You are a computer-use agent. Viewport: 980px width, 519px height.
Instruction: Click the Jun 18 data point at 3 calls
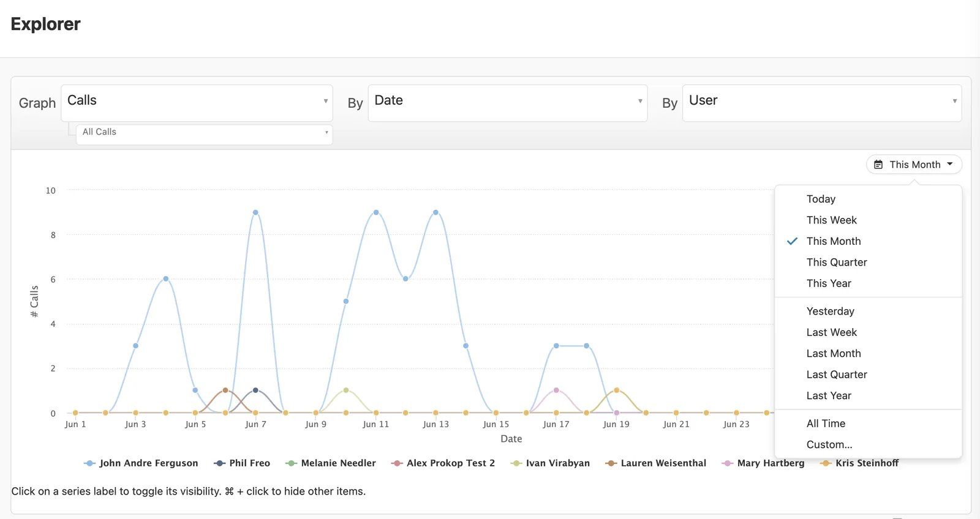click(586, 346)
